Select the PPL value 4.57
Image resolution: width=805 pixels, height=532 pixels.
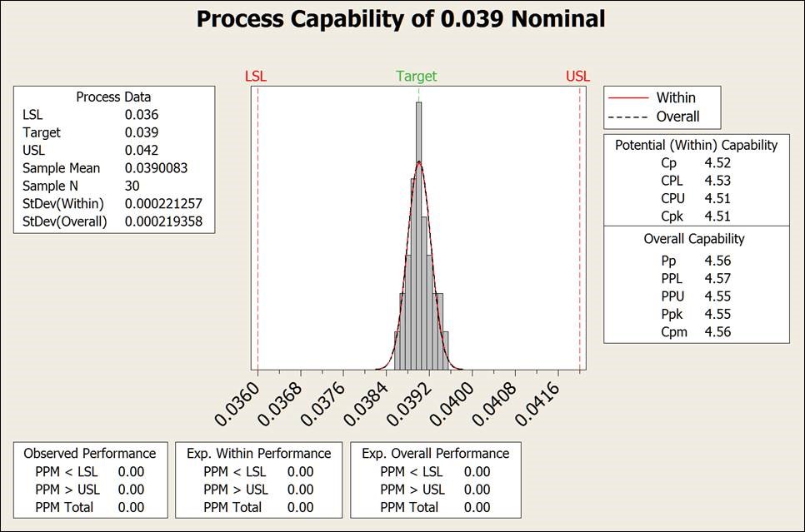pyautogui.click(x=717, y=279)
